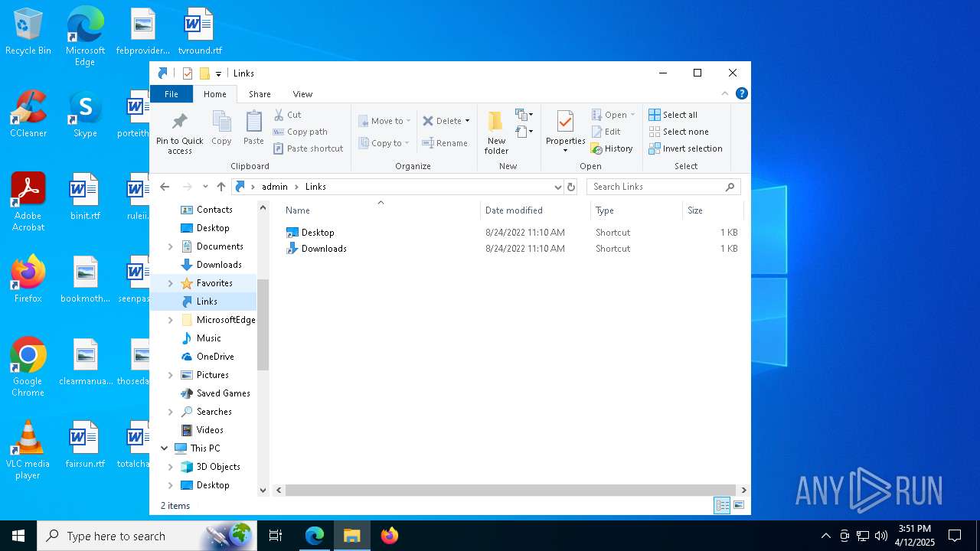
Task: Switch to the View ribbon tab
Action: point(302,94)
